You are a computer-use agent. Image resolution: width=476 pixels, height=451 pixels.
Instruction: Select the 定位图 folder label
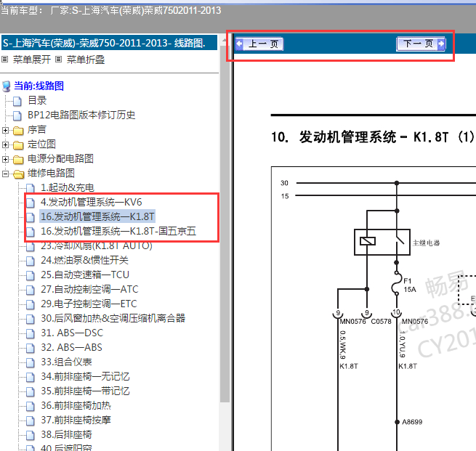[x=41, y=144]
